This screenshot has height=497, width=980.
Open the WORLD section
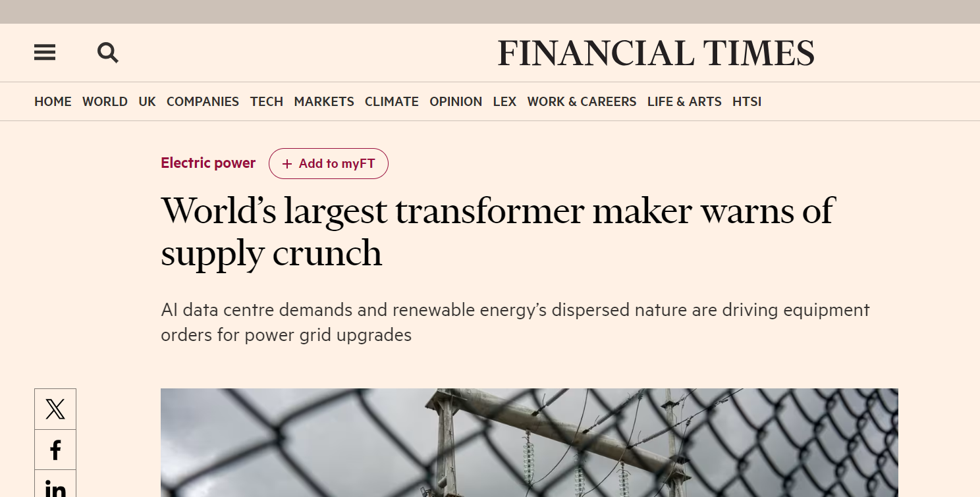point(105,101)
